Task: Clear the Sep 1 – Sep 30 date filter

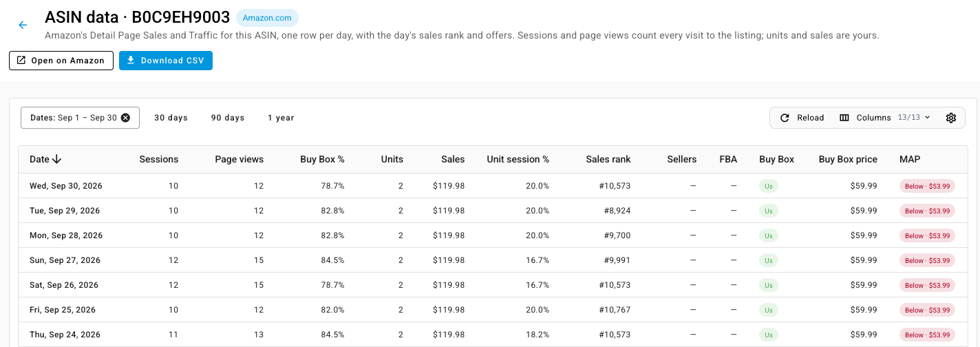Action: click(125, 118)
